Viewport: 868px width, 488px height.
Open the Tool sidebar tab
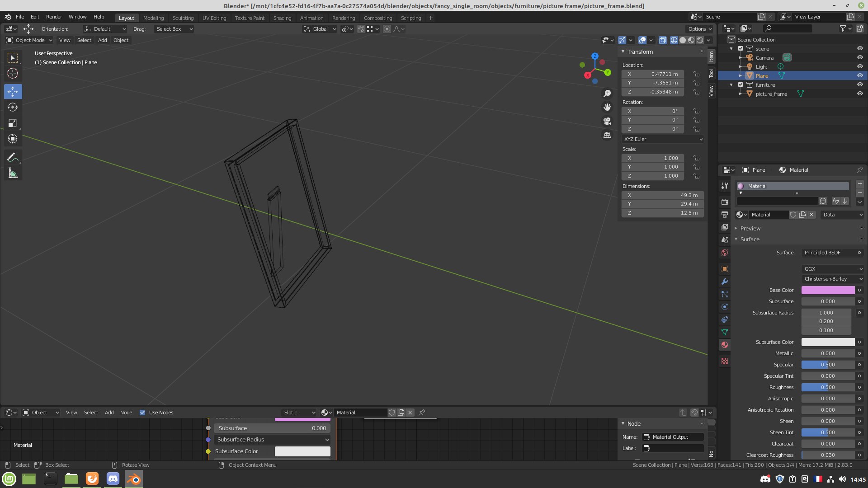pyautogui.click(x=711, y=73)
